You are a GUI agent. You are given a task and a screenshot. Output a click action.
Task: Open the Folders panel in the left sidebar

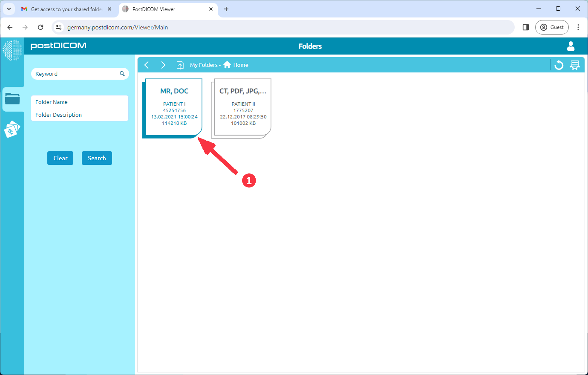pos(13,99)
